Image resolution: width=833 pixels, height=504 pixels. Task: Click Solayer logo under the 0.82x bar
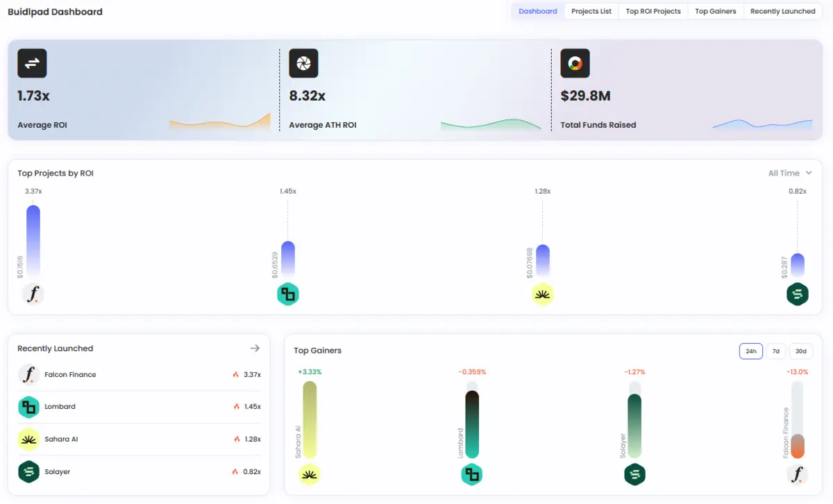798,294
